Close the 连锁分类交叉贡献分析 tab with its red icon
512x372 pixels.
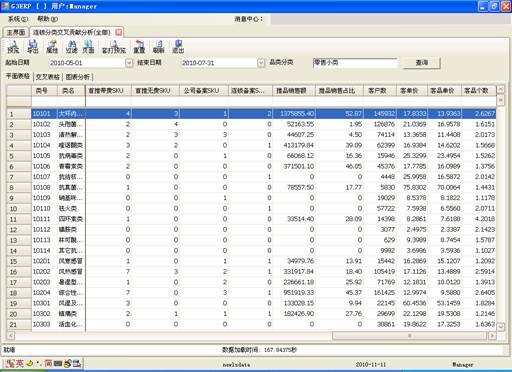[x=119, y=32]
